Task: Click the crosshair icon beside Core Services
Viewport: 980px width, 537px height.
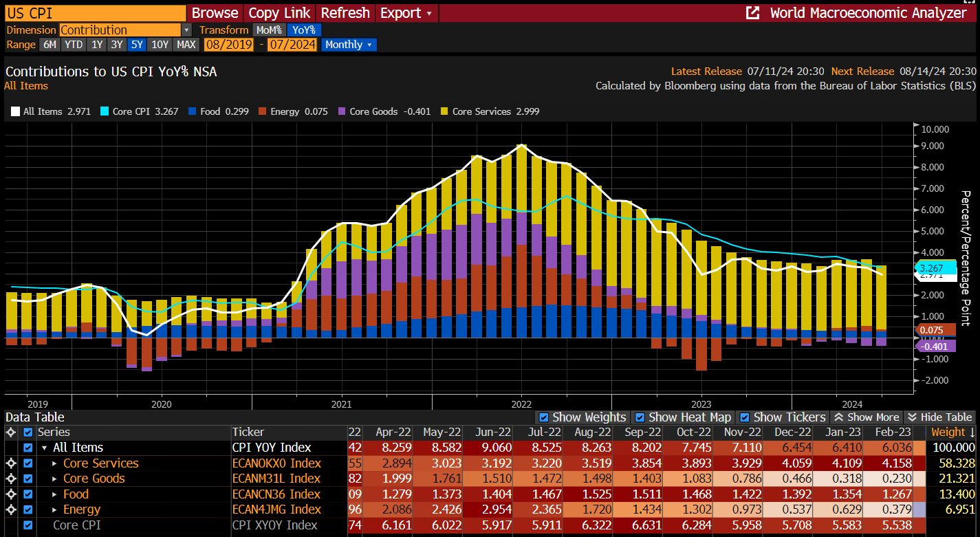Action: click(x=10, y=463)
